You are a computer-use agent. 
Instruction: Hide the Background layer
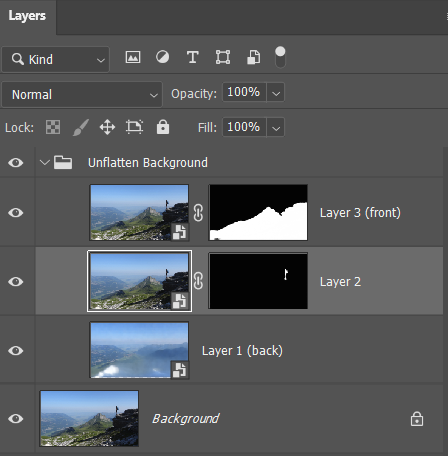(16, 419)
